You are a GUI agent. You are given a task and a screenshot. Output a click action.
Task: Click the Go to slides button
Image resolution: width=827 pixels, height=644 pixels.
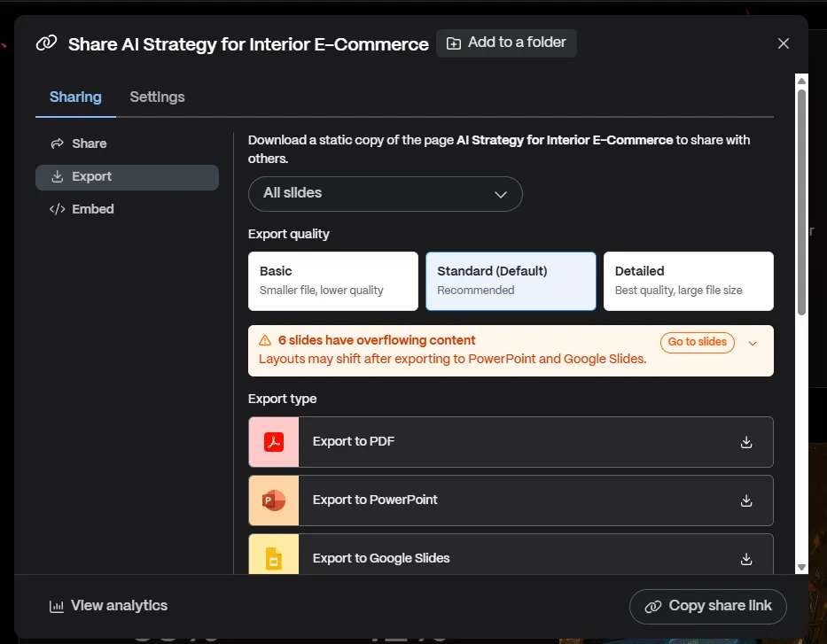point(697,342)
